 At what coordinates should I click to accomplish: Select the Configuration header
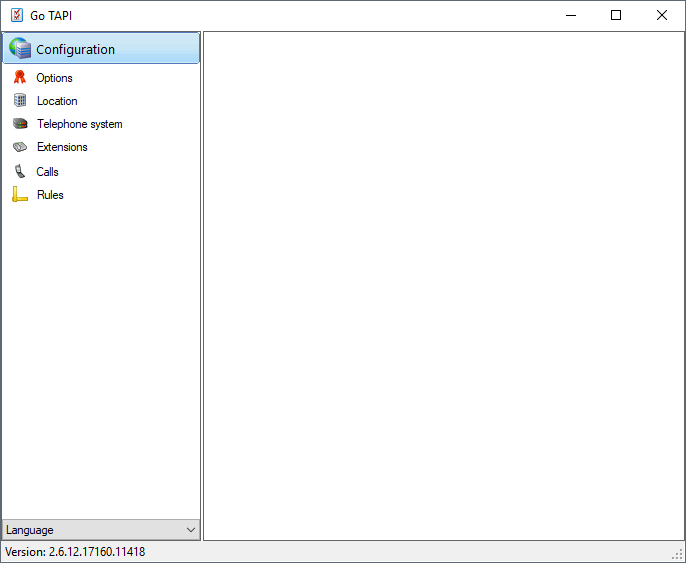pos(101,49)
